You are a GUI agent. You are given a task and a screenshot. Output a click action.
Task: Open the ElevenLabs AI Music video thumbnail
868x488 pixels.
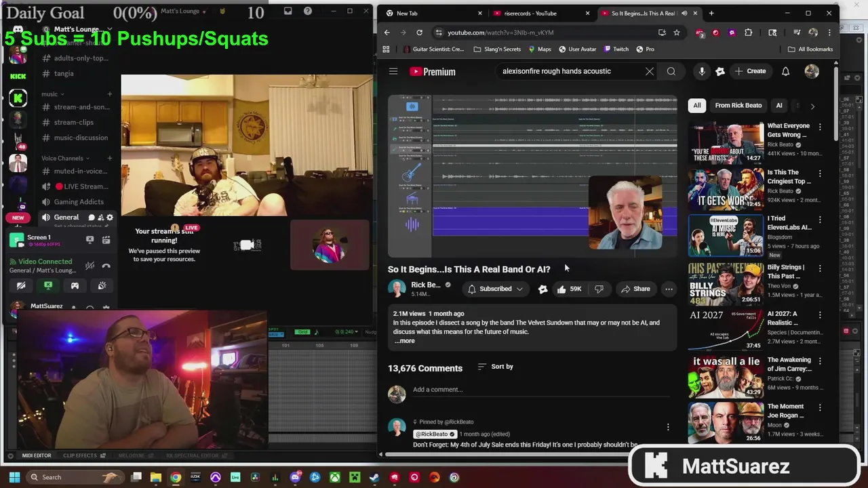(726, 236)
